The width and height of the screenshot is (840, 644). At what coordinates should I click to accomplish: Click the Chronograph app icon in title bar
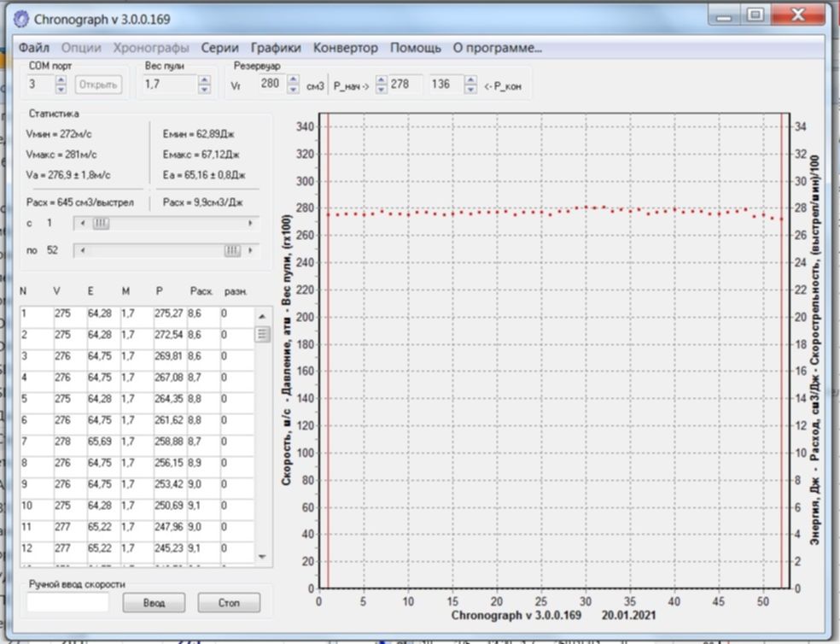tap(21, 18)
